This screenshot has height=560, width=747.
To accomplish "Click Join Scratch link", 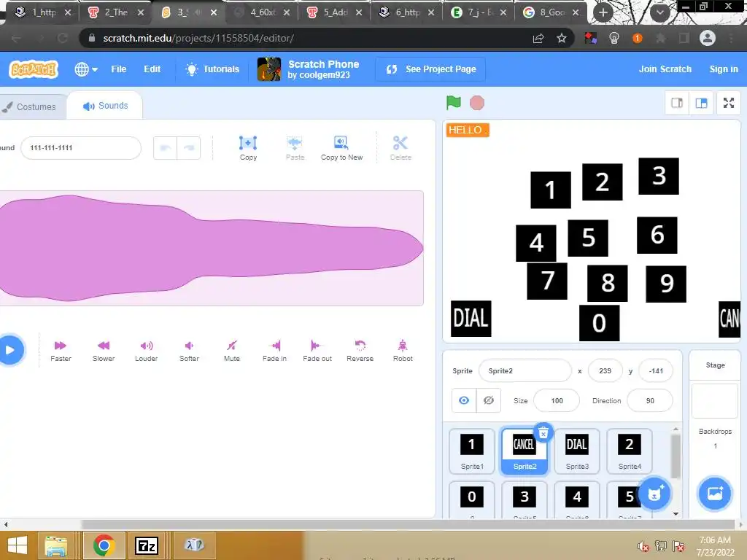I will pos(665,69).
